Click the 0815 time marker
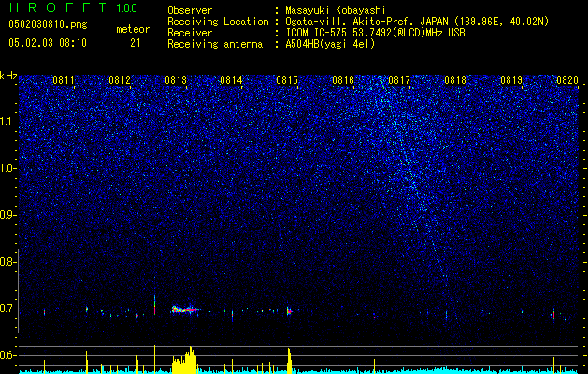Image resolution: width=588 pixels, height=374 pixels. pyautogui.click(x=287, y=80)
